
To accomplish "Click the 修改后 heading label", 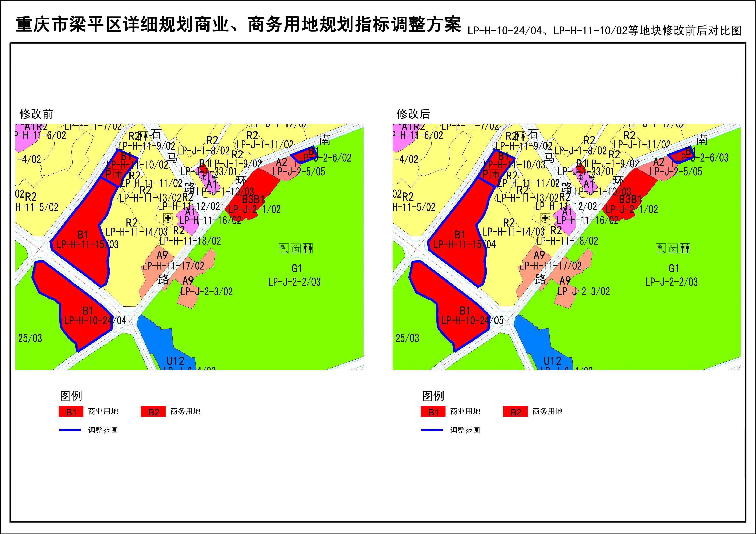I will click(x=413, y=114).
